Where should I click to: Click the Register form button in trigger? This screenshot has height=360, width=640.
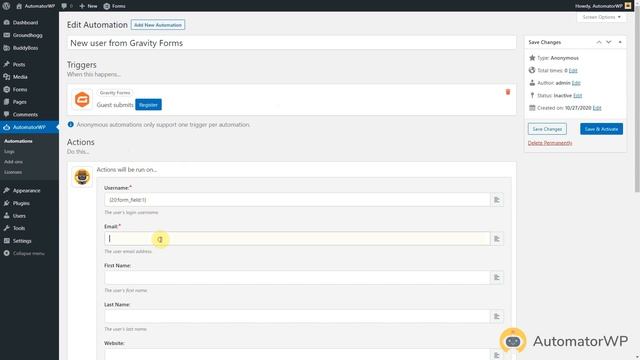pyautogui.click(x=148, y=105)
